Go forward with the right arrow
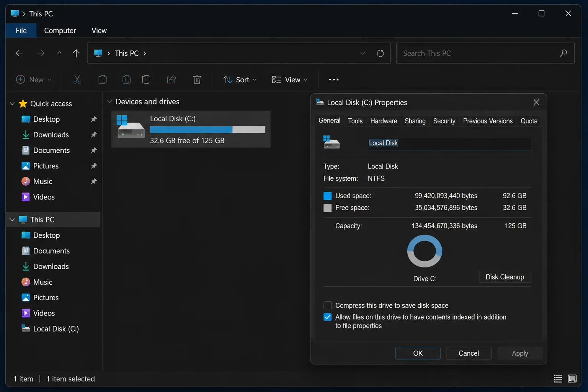Viewport: 588px width, 392px height. coord(40,53)
